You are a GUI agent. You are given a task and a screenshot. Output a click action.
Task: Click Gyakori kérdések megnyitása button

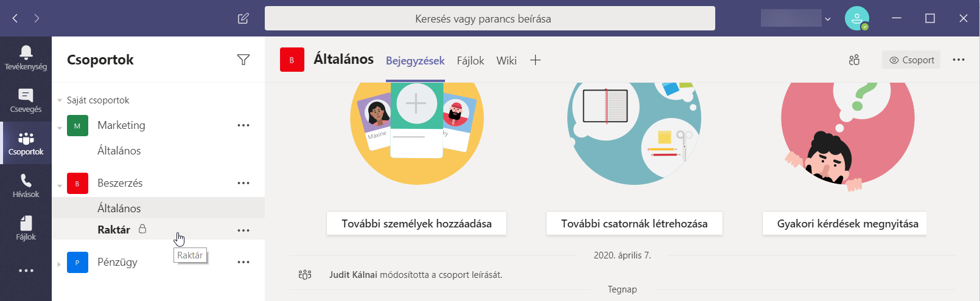coord(847,223)
